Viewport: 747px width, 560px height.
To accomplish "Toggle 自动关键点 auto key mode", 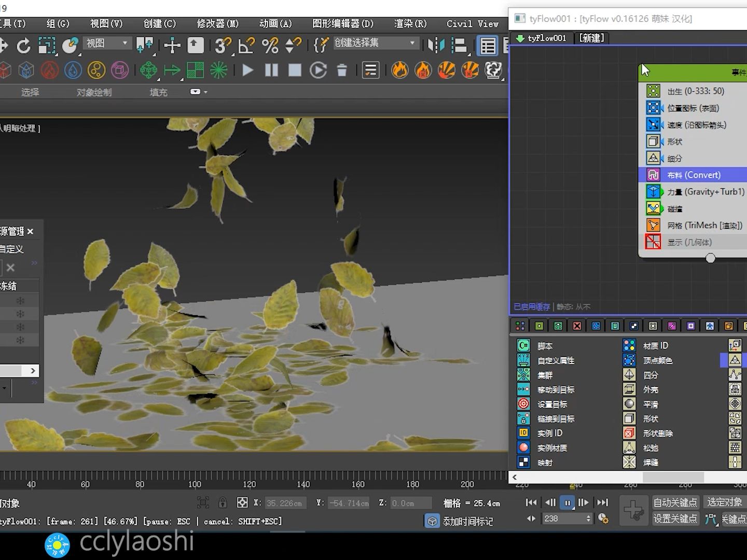I will [x=675, y=502].
